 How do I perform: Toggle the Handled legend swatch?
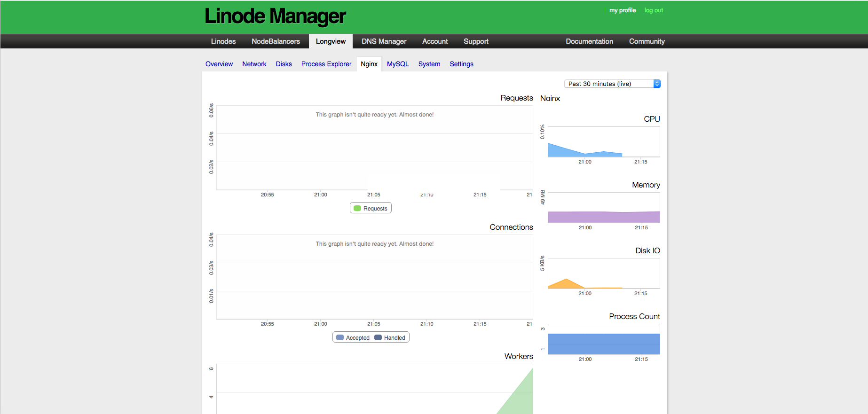[378, 337]
